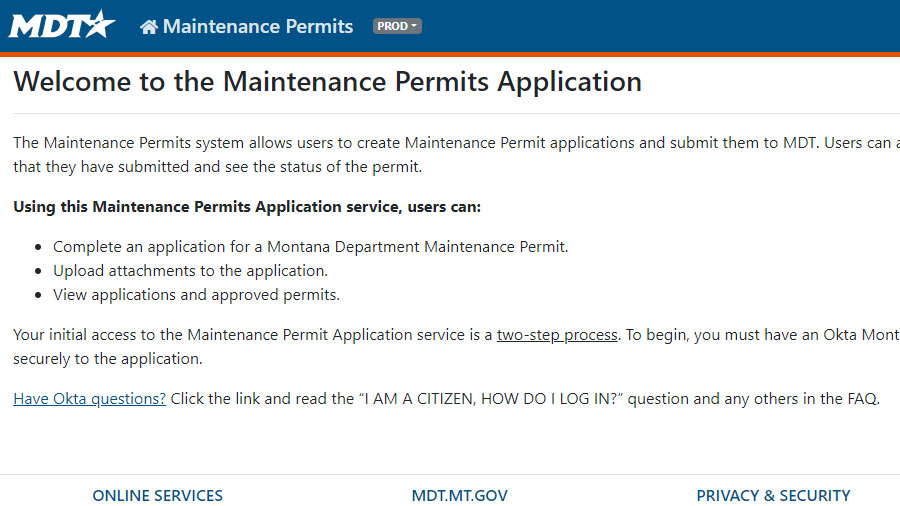This screenshot has width=900, height=506.
Task: Click the Welcome to Maintenance Permits heading
Action: click(x=327, y=81)
